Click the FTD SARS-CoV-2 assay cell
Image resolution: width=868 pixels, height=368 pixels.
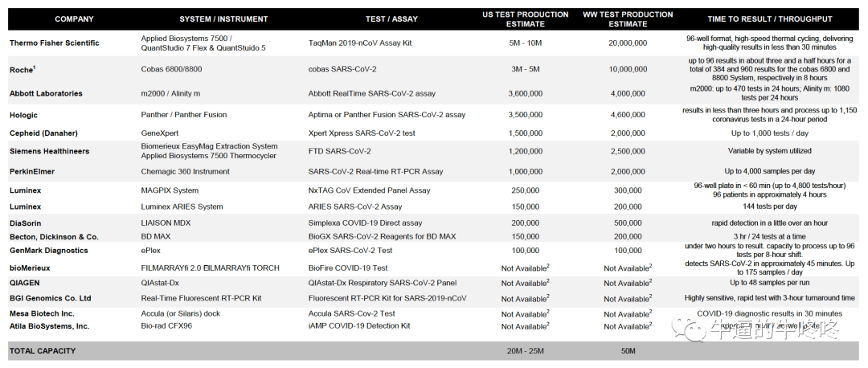[339, 151]
